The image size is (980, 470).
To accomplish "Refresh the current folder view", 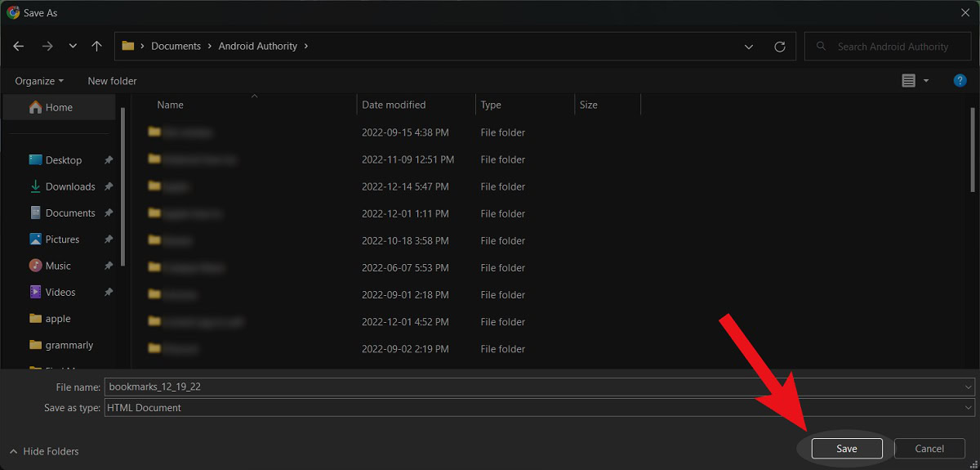I will (780, 47).
